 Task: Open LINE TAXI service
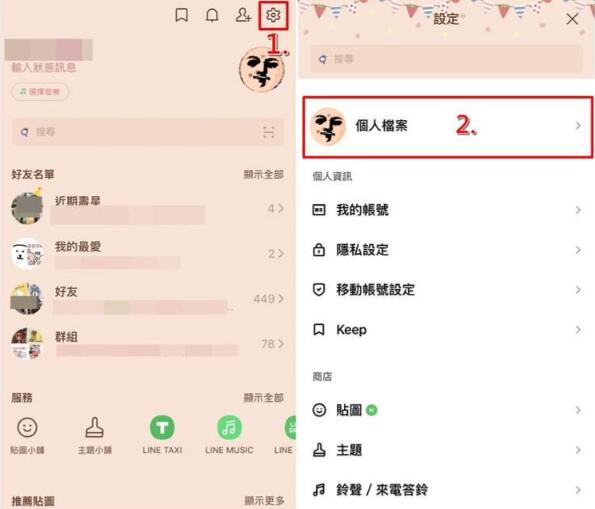coord(162,435)
